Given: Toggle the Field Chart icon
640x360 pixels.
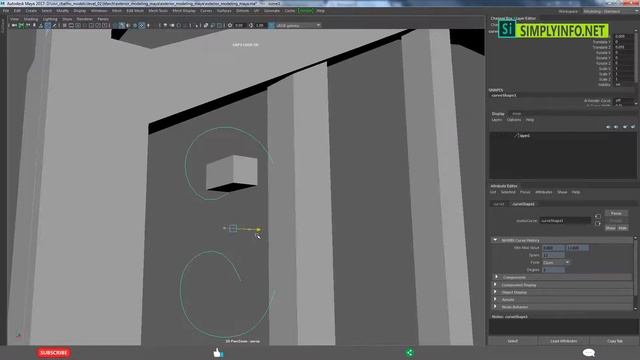Looking at the screenshot, I should click(91, 25).
